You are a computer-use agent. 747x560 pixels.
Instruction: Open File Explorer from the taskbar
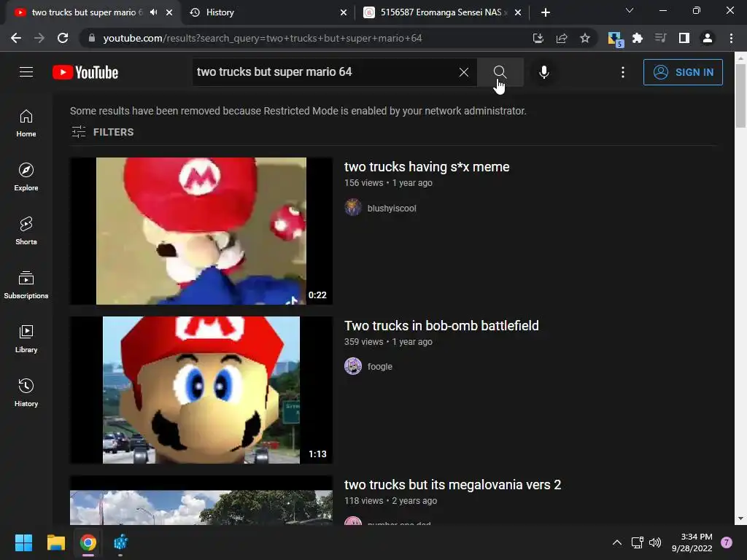(55, 542)
